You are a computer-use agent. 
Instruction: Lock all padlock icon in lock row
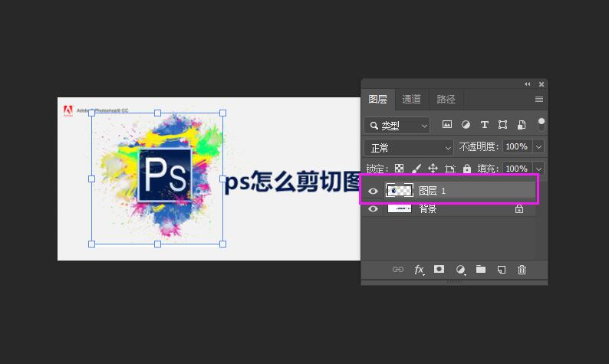(467, 169)
